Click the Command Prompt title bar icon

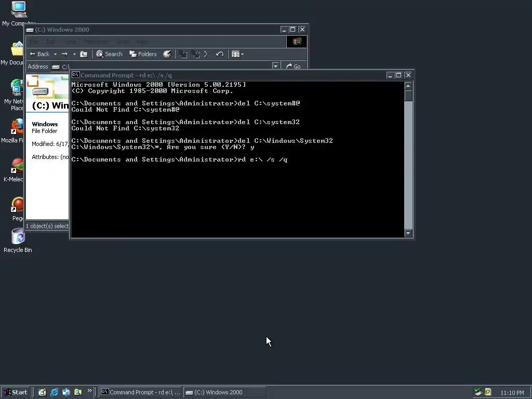pos(76,75)
